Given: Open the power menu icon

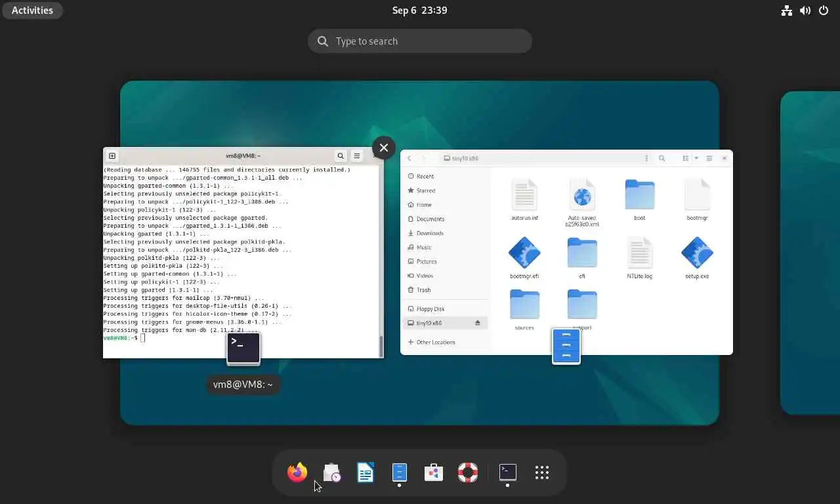Looking at the screenshot, I should click(824, 10).
